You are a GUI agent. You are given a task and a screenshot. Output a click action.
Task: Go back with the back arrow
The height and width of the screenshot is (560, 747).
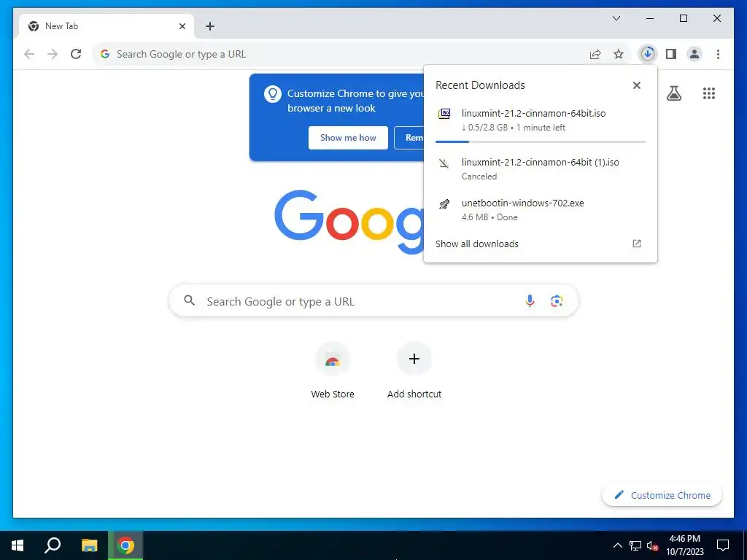[29, 54]
